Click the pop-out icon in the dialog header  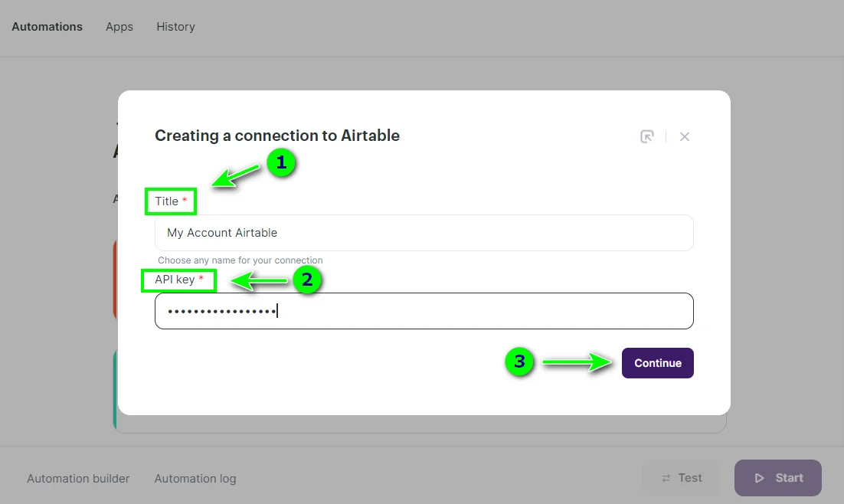pos(647,136)
